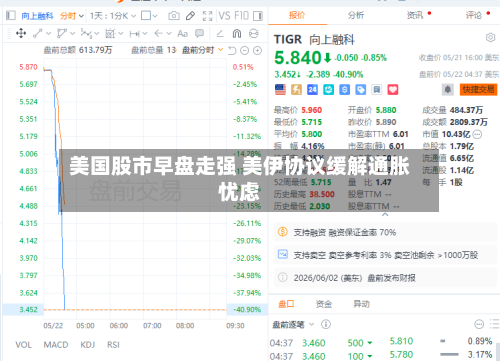This screenshot has height=361, width=500.
Task: Toggle the drawing pencil tool
Action: (x=190, y=16)
